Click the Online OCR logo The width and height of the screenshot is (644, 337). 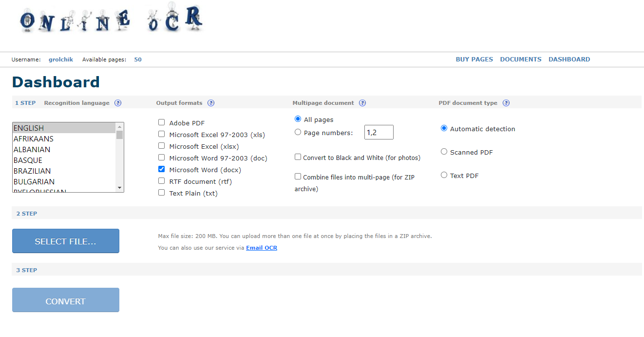112,19
